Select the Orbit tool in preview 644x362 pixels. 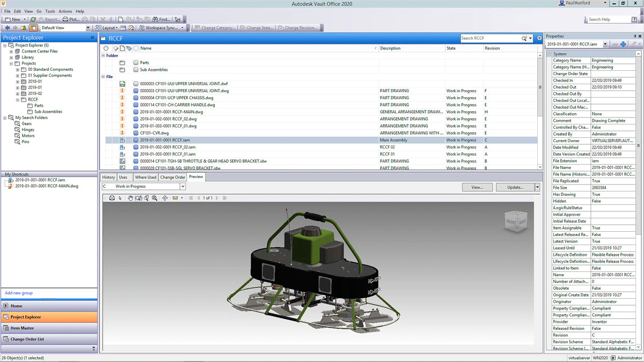(x=165, y=198)
